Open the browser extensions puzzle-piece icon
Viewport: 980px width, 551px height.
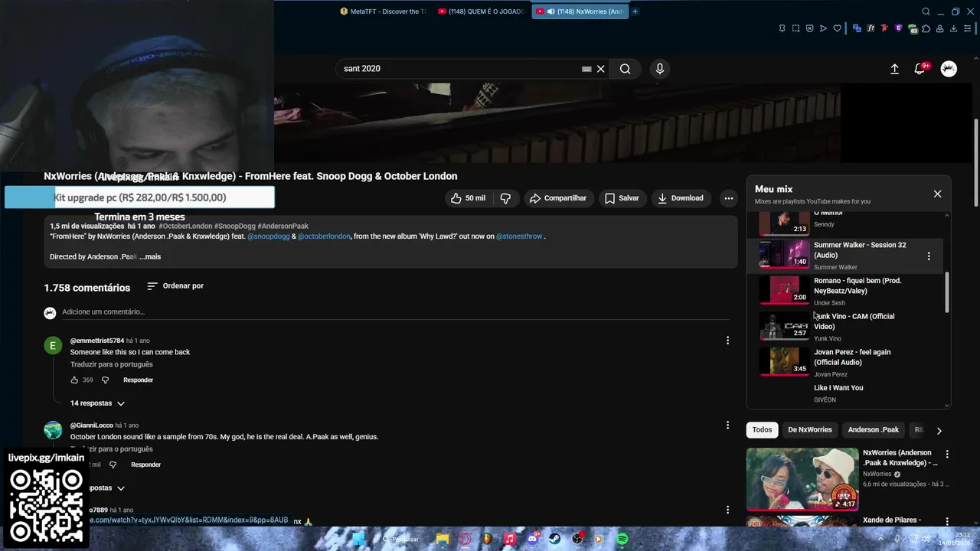926,28
